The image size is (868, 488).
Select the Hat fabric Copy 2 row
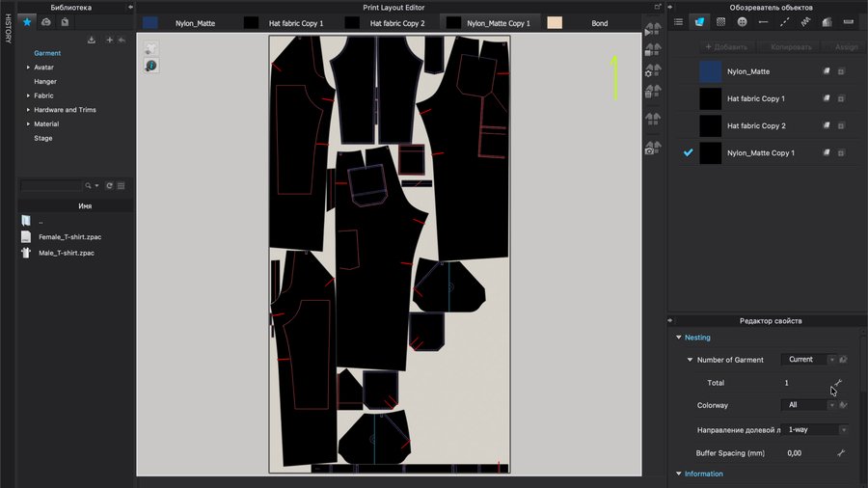coord(762,125)
